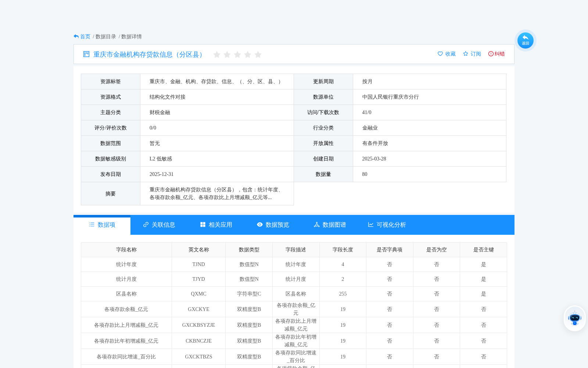
Task: Click the 纠错 button text
Action: click(500, 54)
